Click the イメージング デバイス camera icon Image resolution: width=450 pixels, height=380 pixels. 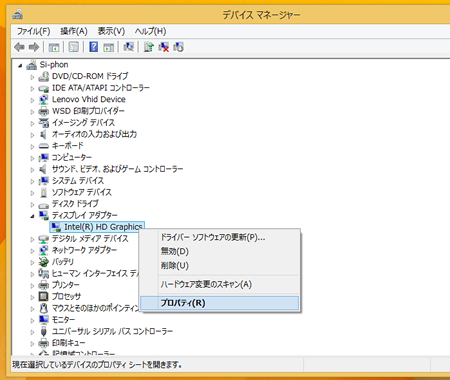point(44,123)
